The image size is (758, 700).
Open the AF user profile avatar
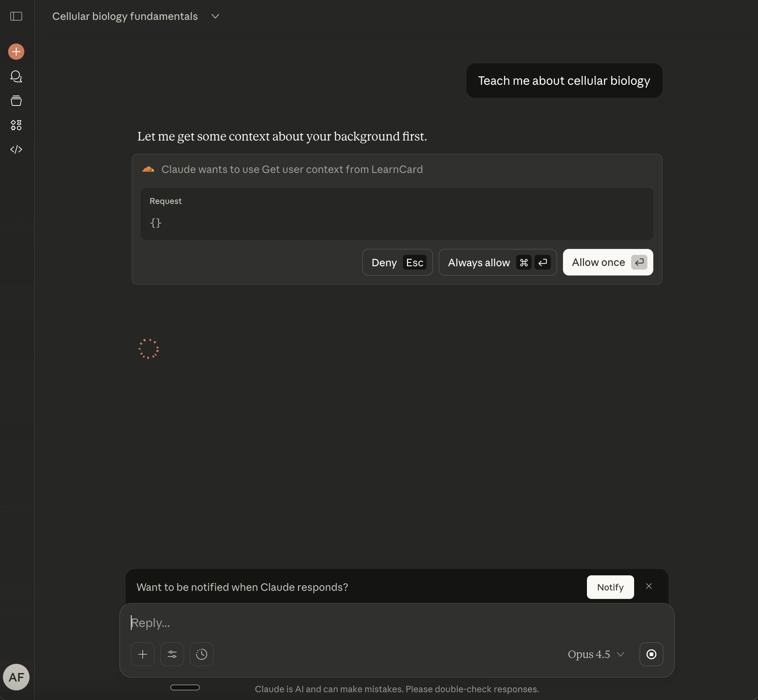pyautogui.click(x=16, y=677)
